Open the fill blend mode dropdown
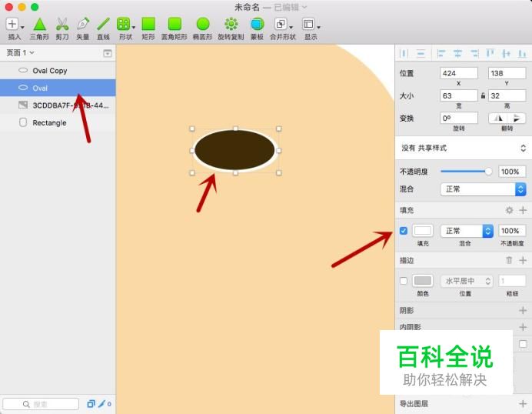The width and height of the screenshot is (532, 414). (467, 231)
